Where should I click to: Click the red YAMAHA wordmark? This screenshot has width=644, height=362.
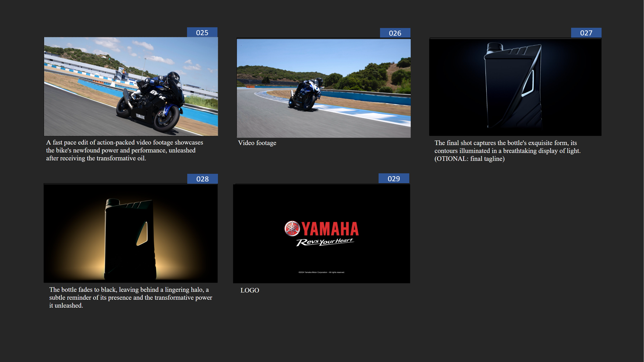(330, 229)
